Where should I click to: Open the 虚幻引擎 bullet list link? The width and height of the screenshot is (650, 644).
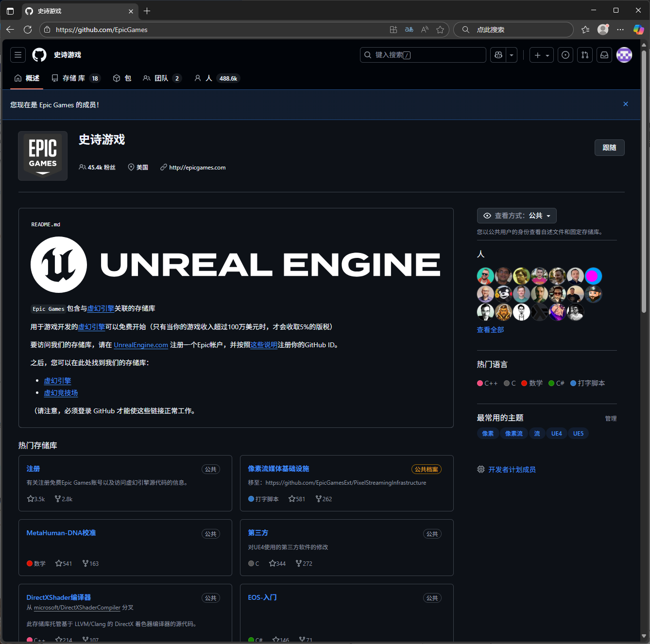(57, 381)
